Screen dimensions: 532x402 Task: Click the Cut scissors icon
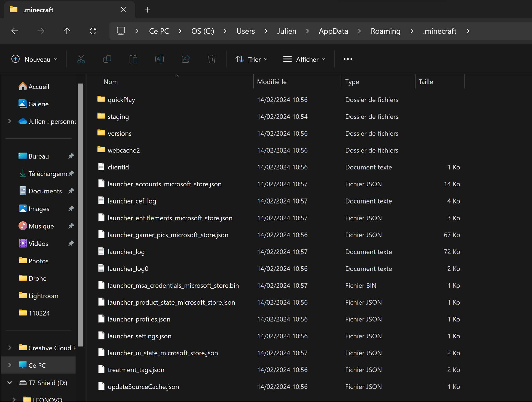[x=81, y=59]
